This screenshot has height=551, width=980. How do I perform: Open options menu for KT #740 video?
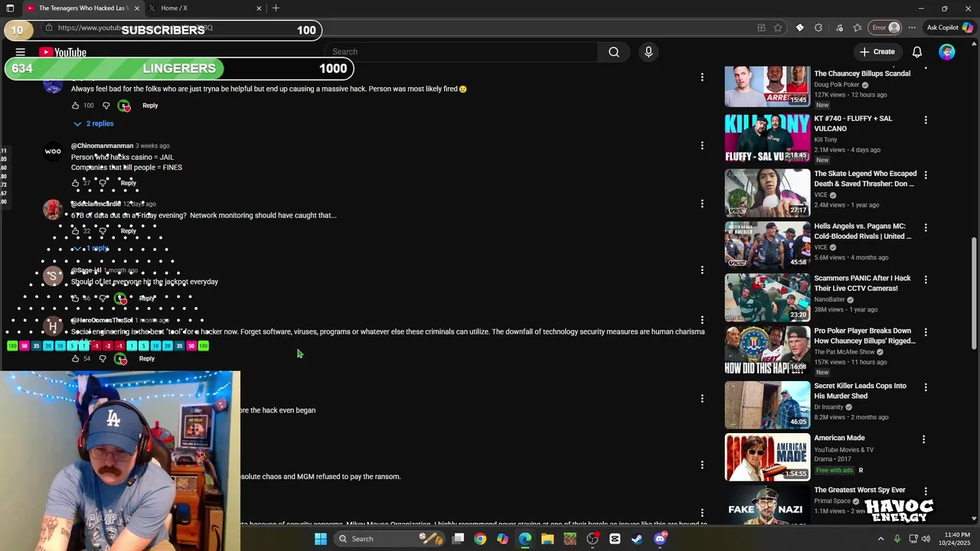click(926, 120)
